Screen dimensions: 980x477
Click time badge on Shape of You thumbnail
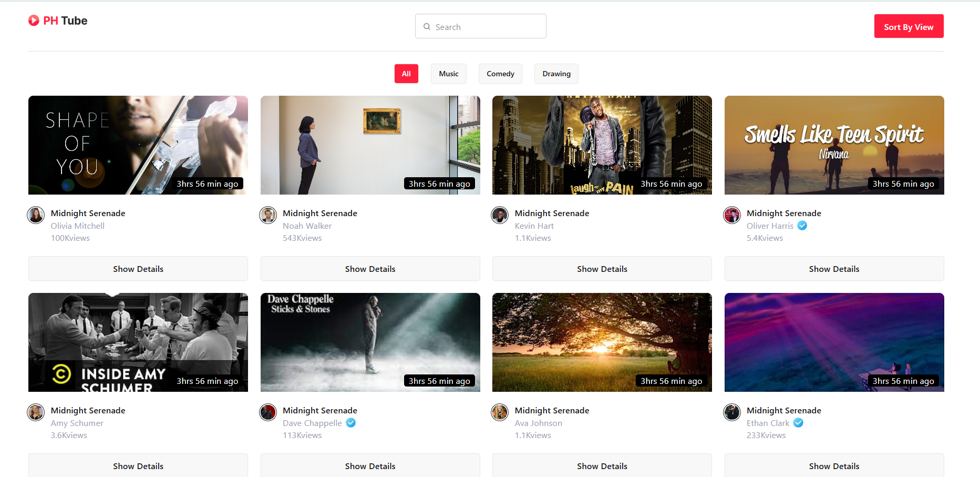[208, 184]
